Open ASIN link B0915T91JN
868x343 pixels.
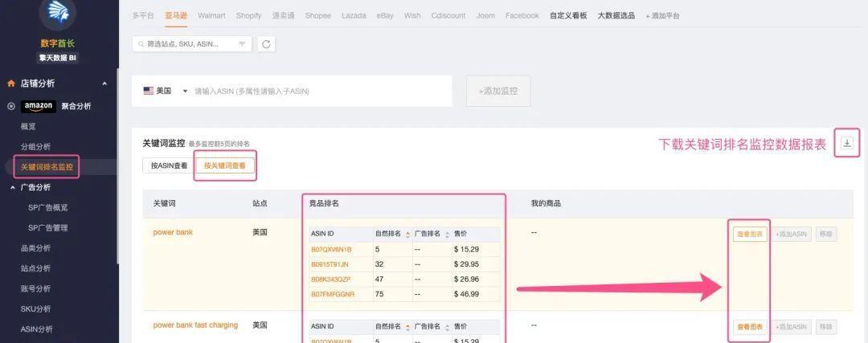coord(330,264)
